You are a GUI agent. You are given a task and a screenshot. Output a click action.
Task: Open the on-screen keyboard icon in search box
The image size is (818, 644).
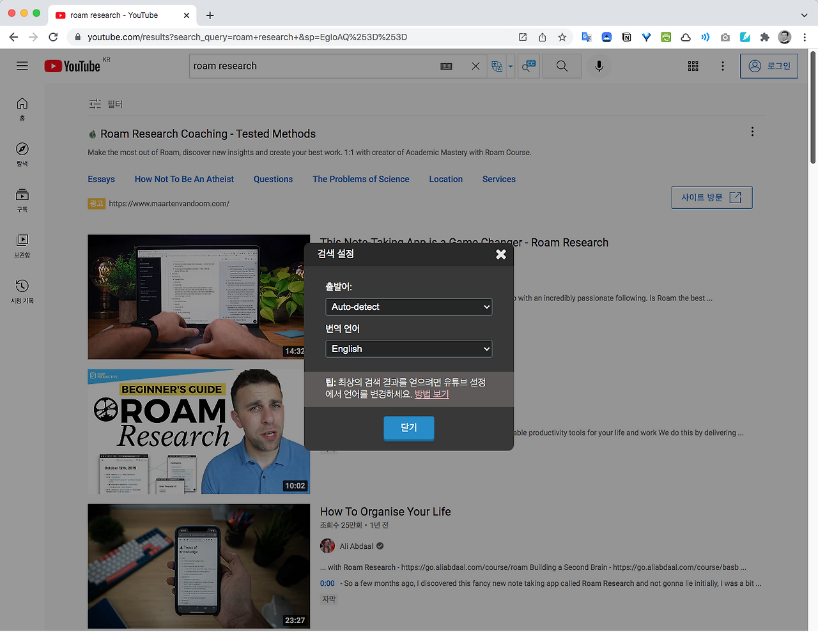tap(447, 66)
